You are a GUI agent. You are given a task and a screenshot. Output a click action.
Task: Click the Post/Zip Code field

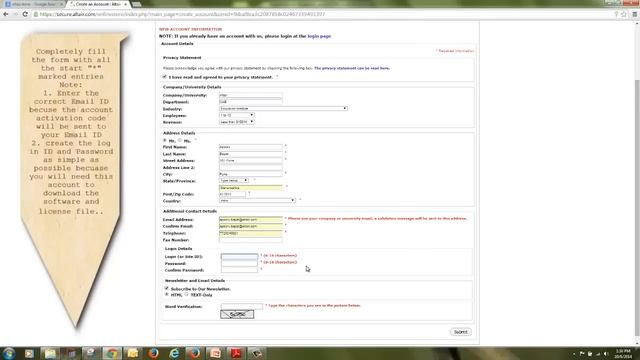click(x=233, y=194)
